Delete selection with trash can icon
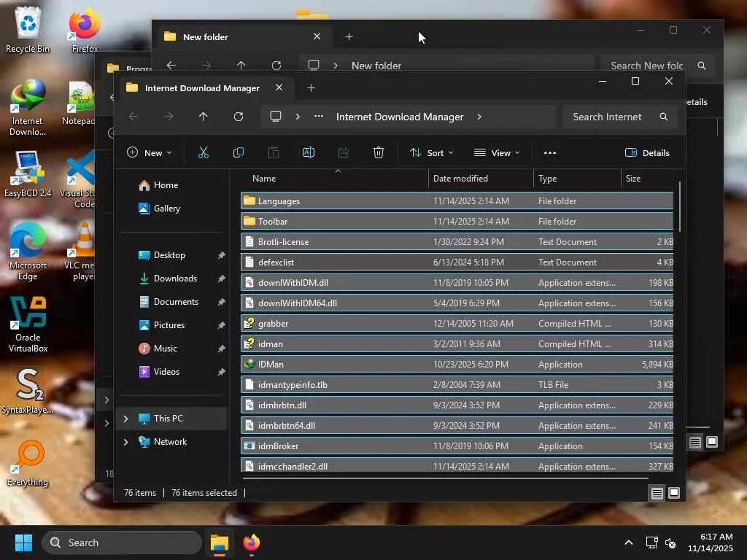 click(379, 152)
